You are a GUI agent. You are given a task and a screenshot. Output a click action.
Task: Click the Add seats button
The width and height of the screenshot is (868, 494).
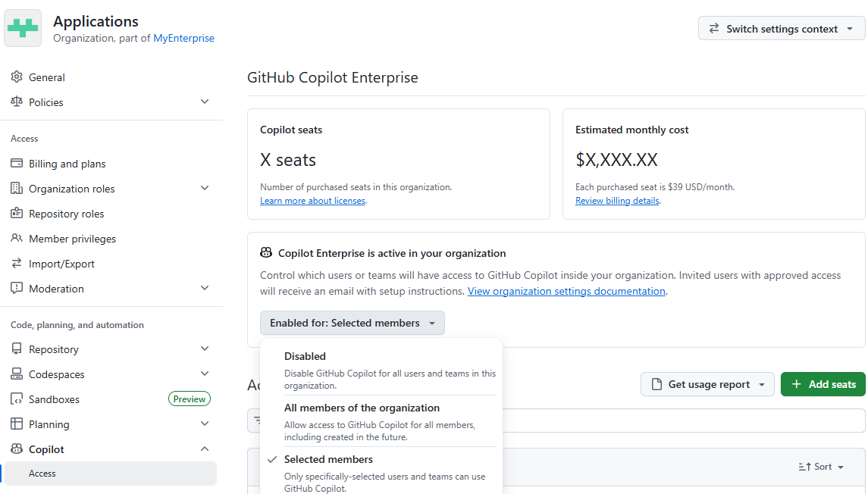point(823,384)
